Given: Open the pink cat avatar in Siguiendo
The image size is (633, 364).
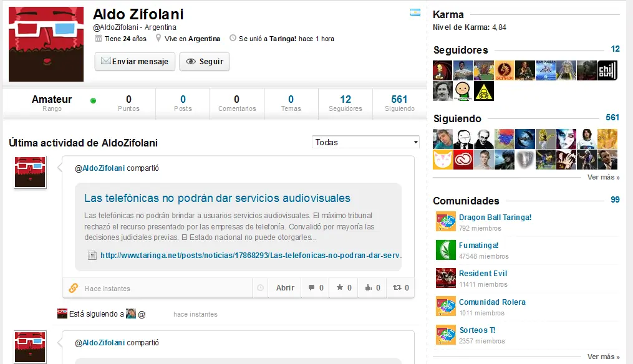Looking at the screenshot, I should [442, 160].
